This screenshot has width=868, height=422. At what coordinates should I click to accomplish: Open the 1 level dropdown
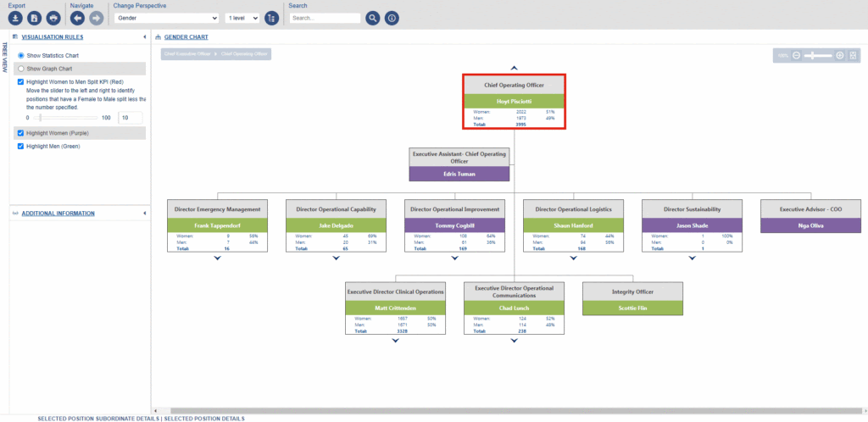click(x=242, y=19)
